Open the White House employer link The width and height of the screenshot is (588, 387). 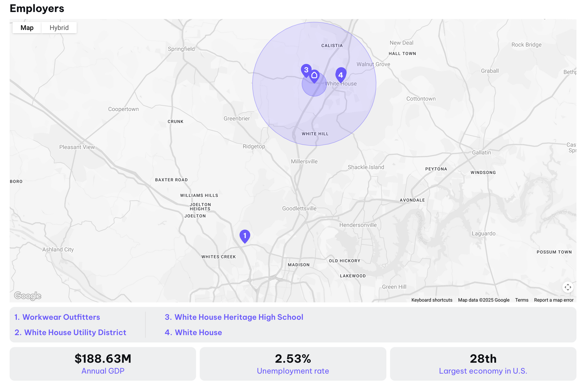coord(198,332)
